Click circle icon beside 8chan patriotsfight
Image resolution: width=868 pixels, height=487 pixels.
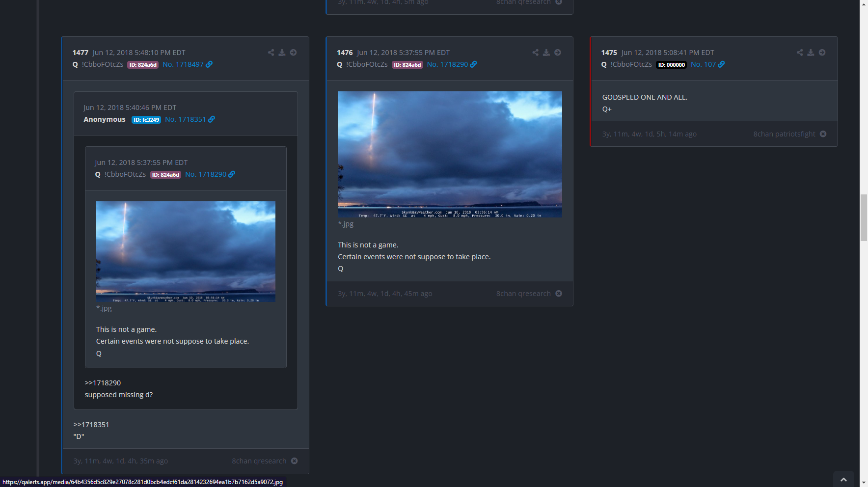pyautogui.click(x=823, y=134)
